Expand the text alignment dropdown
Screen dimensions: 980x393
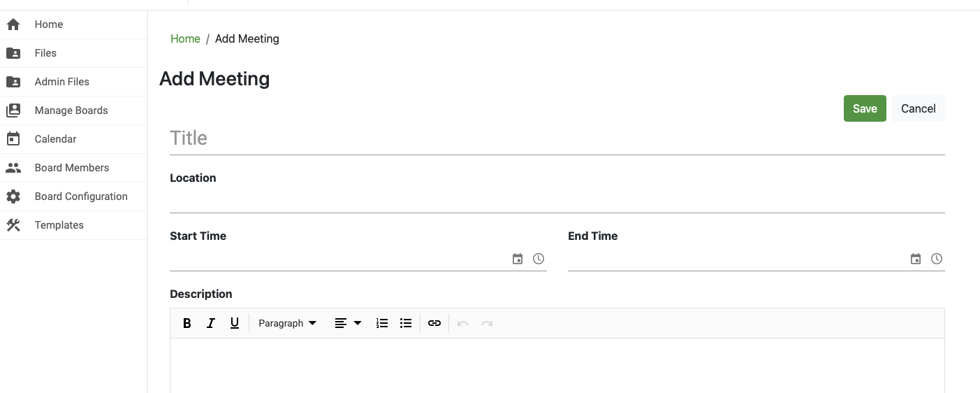click(348, 323)
